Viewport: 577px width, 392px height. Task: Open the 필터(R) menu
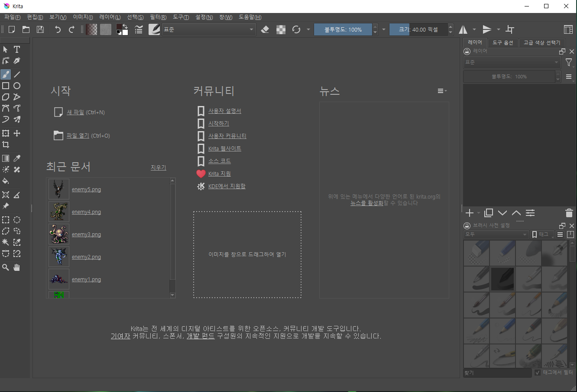click(158, 17)
